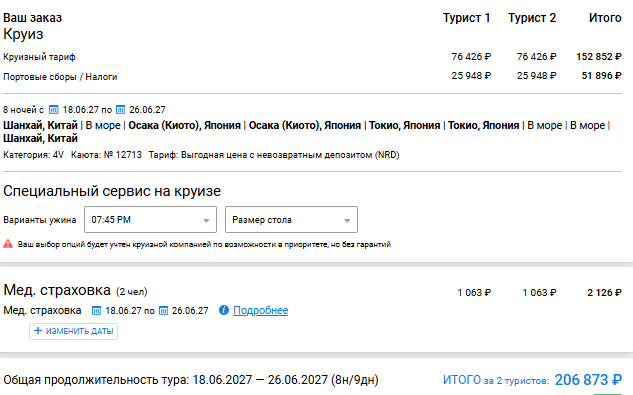Click the Портовые сборы / Налоги label
Viewport: 633px width, 395px height.
coord(60,77)
